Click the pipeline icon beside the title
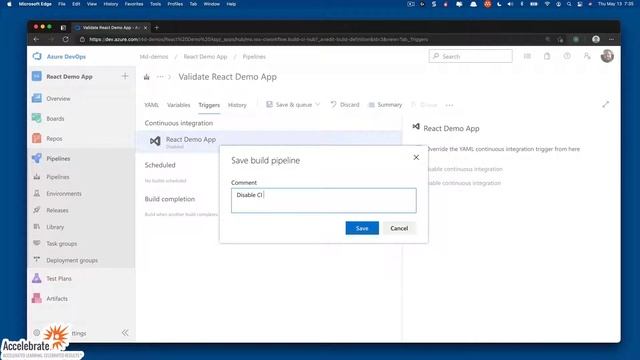 (147, 77)
